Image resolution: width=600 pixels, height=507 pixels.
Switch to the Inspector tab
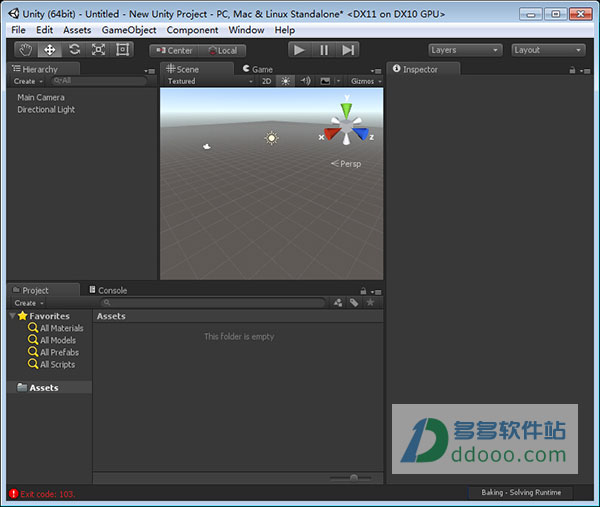(423, 69)
